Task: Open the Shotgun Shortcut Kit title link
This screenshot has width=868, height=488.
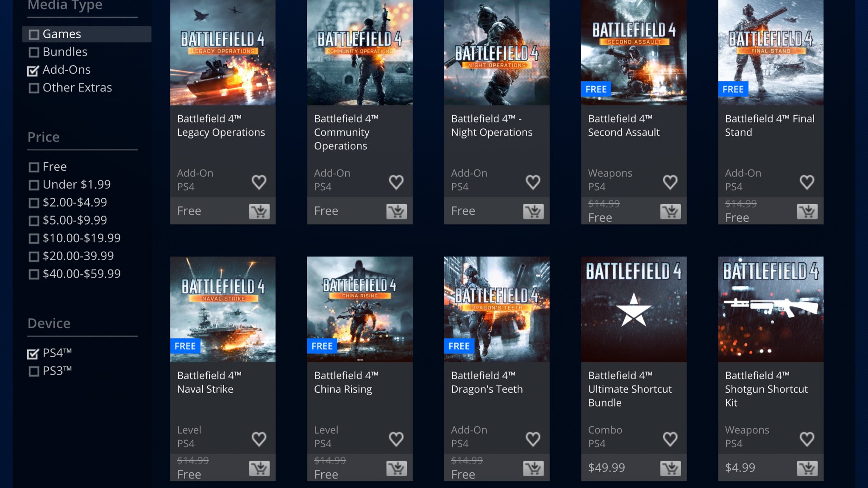Action: click(766, 389)
